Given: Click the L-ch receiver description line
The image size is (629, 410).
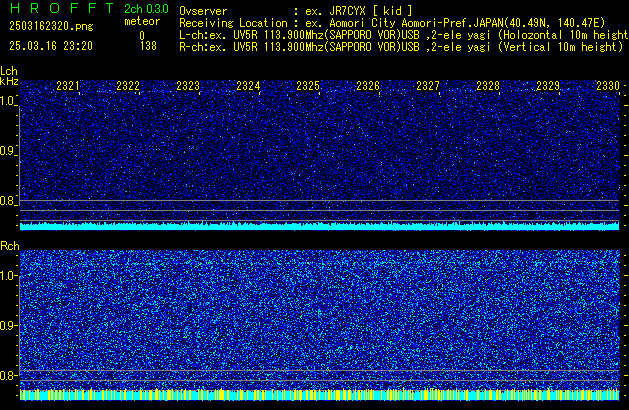Looking at the screenshot, I should [404, 35].
